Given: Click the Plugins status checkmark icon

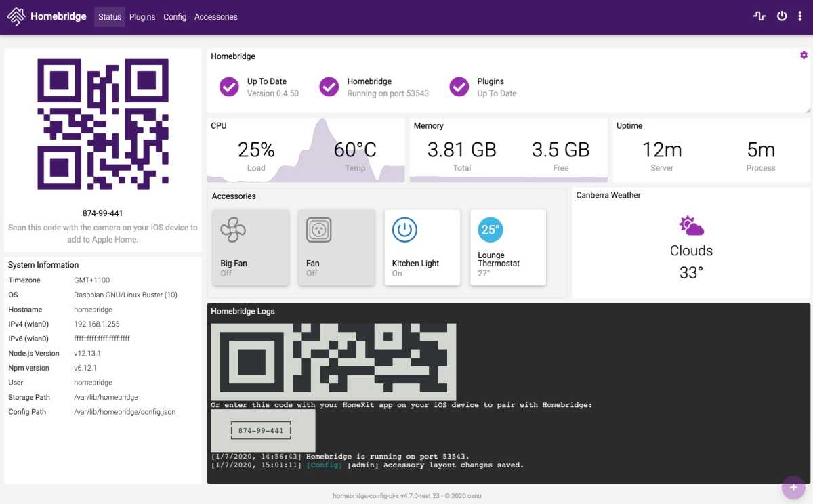Looking at the screenshot, I should coord(459,87).
